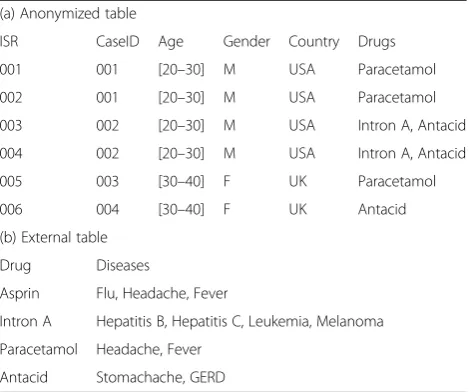
Task: Click the '(a) Anonymized table' title
Action: coord(68,14)
